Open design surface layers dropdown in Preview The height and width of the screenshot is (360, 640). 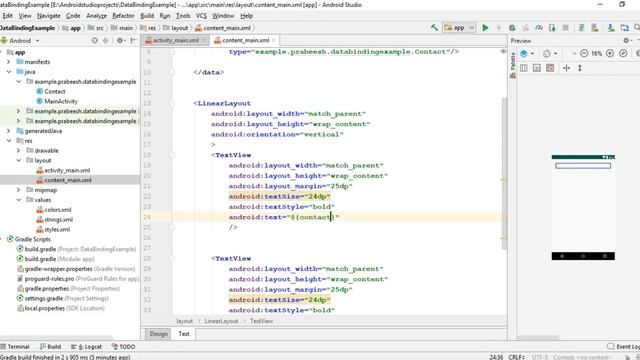coord(527,53)
